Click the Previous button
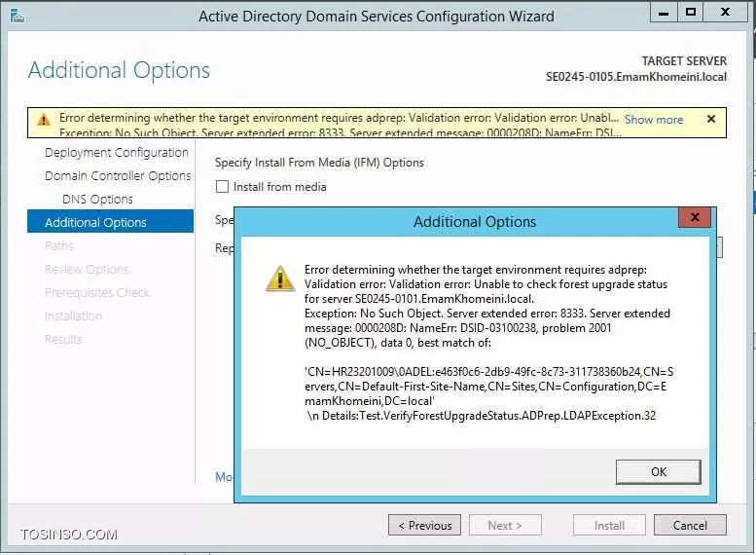The width and height of the screenshot is (756, 555). 424,525
